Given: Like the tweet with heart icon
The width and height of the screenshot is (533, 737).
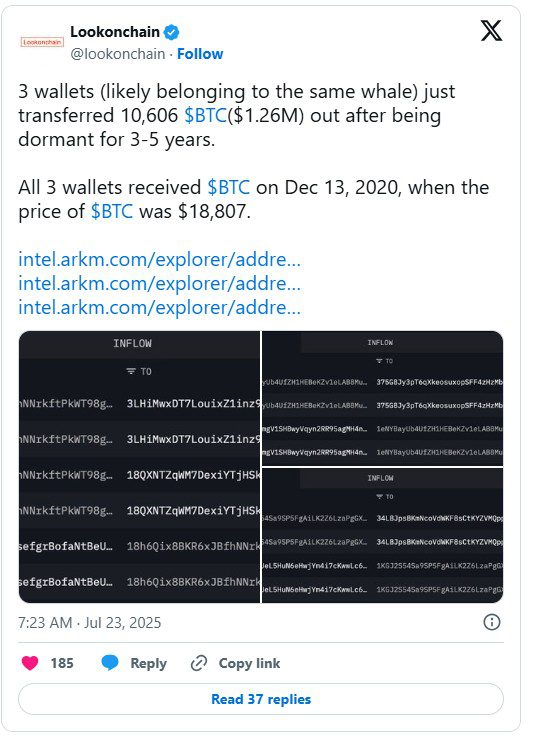Looking at the screenshot, I should click(30, 663).
